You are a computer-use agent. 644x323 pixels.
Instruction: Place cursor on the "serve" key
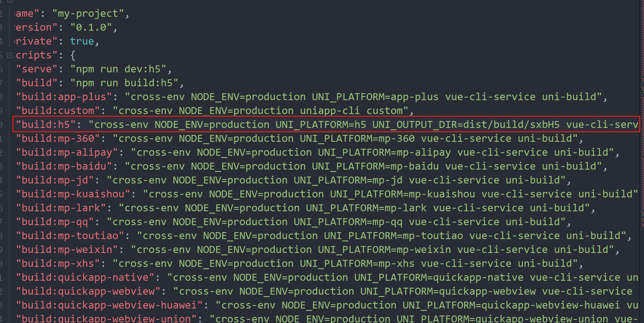(x=37, y=69)
